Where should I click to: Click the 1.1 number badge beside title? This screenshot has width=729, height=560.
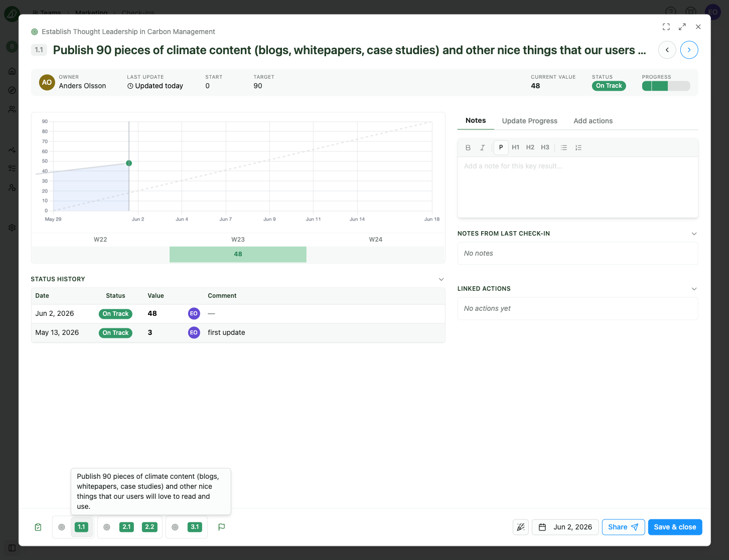point(39,50)
